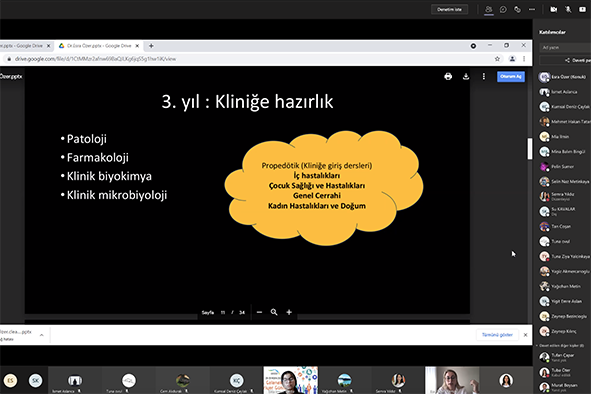Click the zoom out minus icon

(259, 312)
